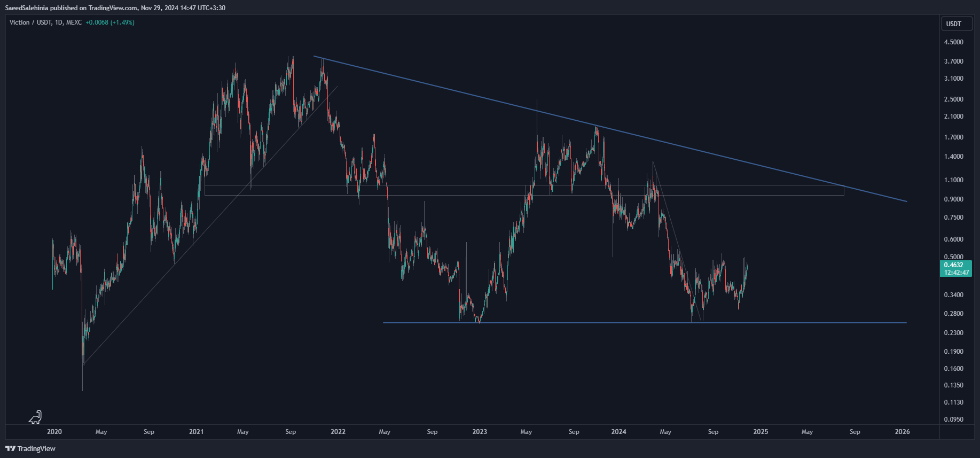Screen dimensions: 980x458
Task: Select the horizontal blue support line
Action: click(645, 323)
